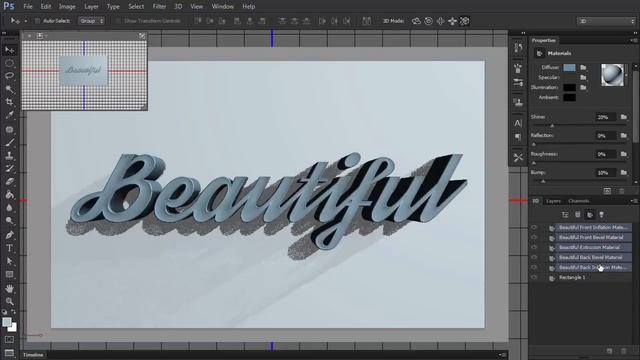The height and width of the screenshot is (360, 640).
Task: Click the Scale 3D Object mode icon
Action: [465, 21]
